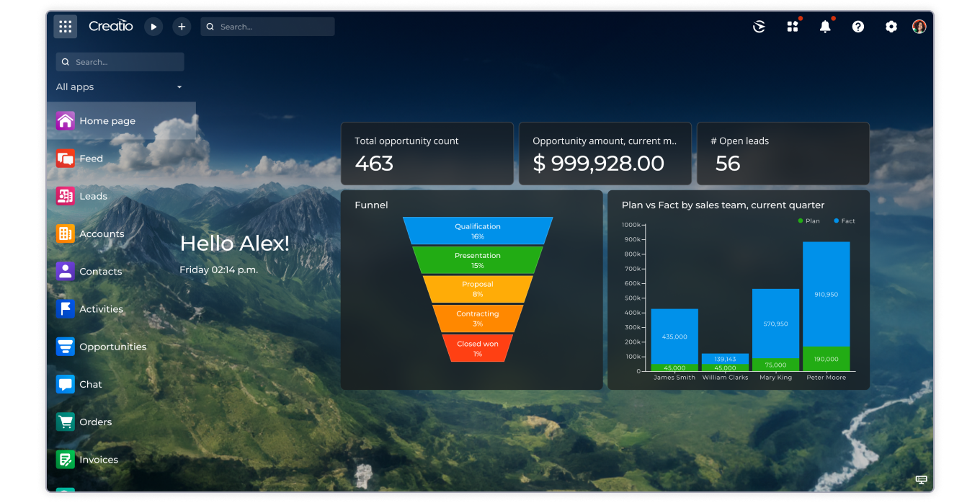Open the plus button to create new record
Screen dimensions: 980x503
click(182, 27)
